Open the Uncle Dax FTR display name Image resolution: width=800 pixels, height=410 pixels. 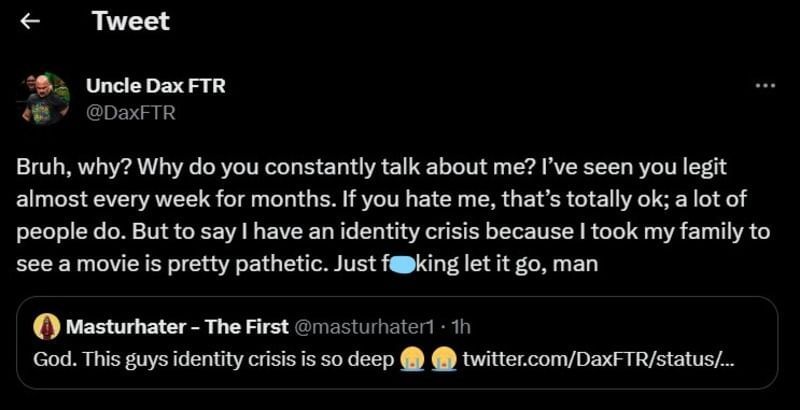(155, 86)
